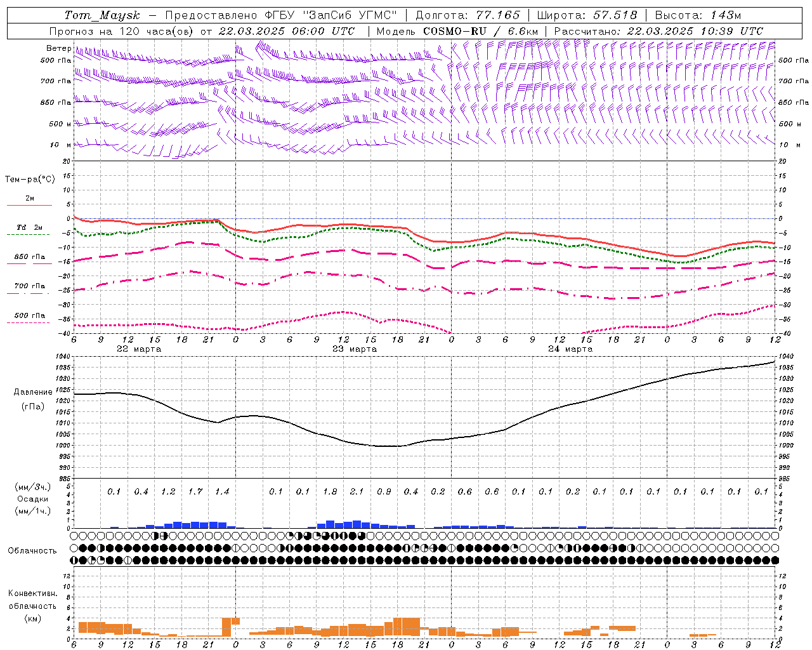812x650 pixels.
Task: Click the 'Облачность' cloud cover label
Action: [x=32, y=550]
